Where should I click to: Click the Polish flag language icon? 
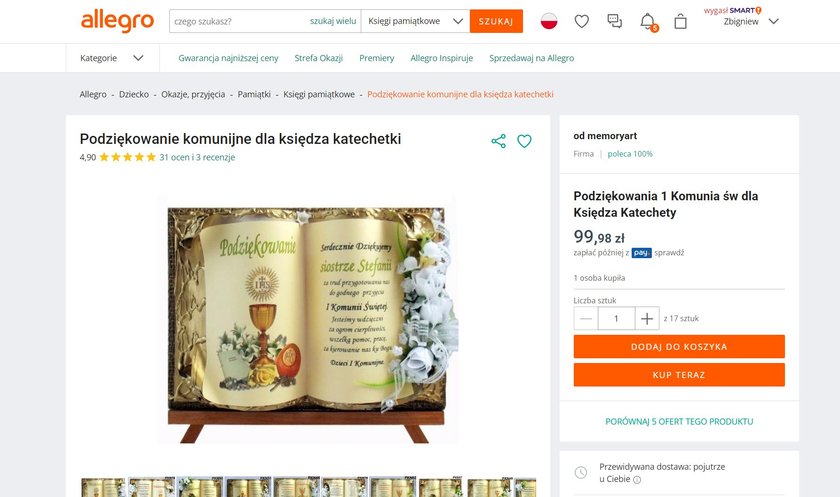pyautogui.click(x=549, y=21)
